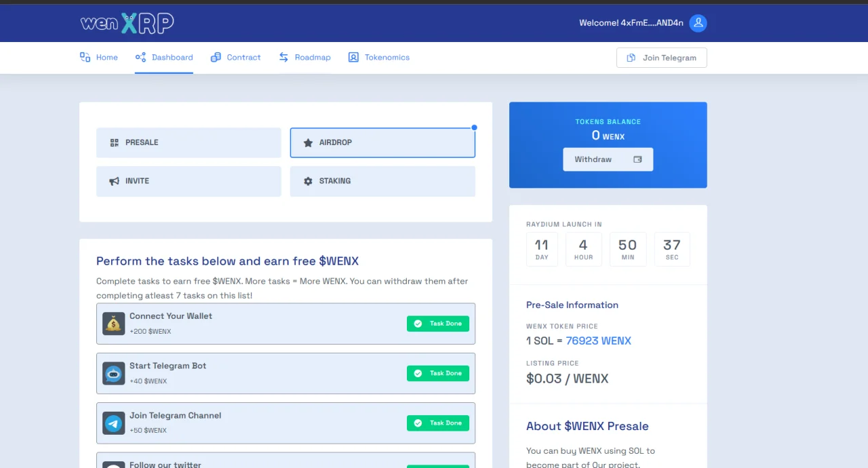Click the RAYDIUM LAUNCH IN label
Viewport: 868px width, 468px height.
coord(564,225)
